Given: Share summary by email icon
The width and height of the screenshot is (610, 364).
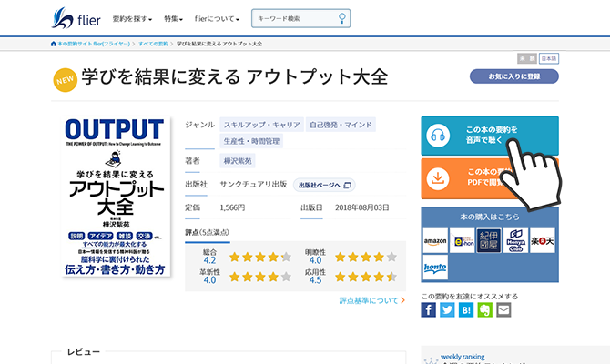Looking at the screenshot, I should (503, 310).
